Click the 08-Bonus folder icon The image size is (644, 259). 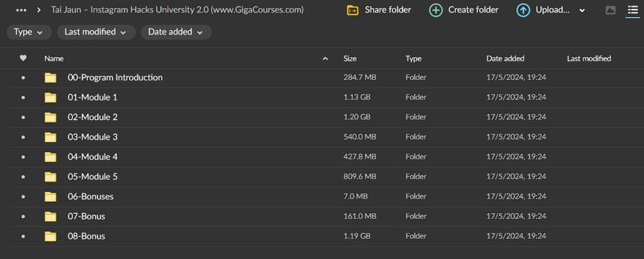tap(50, 236)
